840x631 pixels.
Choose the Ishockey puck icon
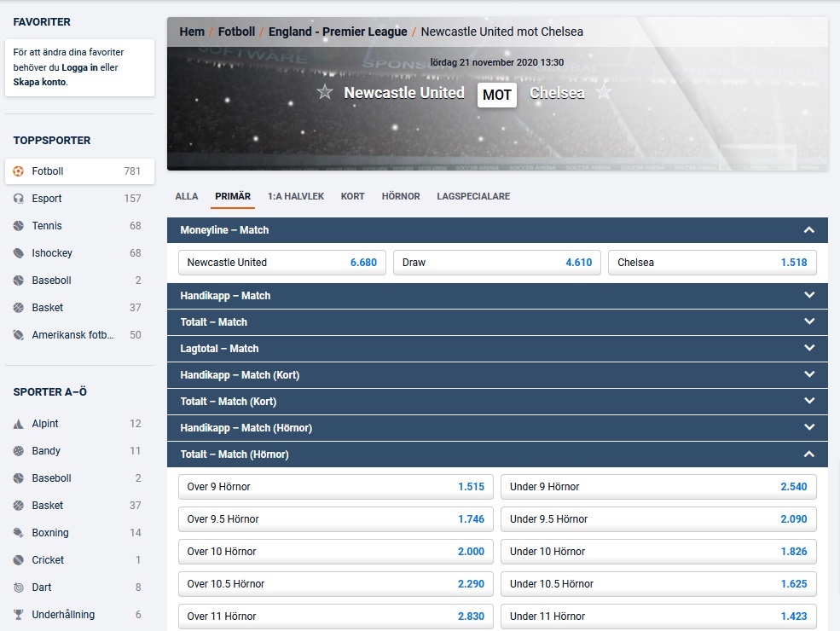click(x=18, y=253)
